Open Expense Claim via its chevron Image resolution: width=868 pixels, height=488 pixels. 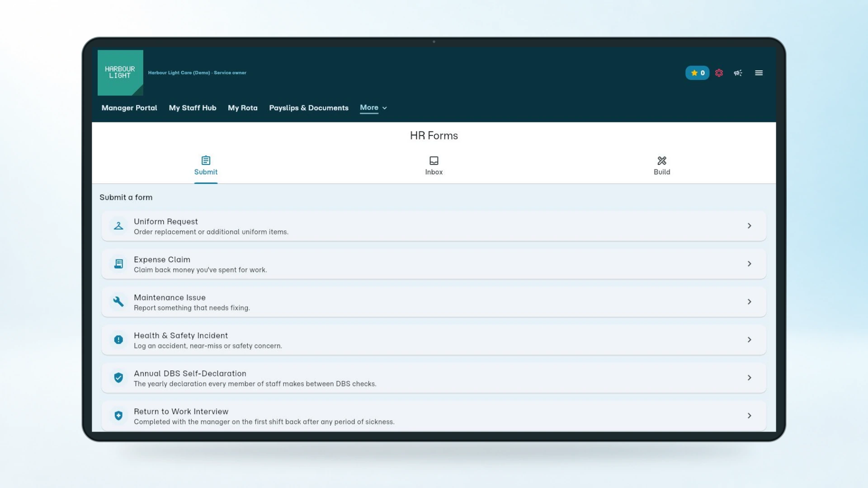749,263
